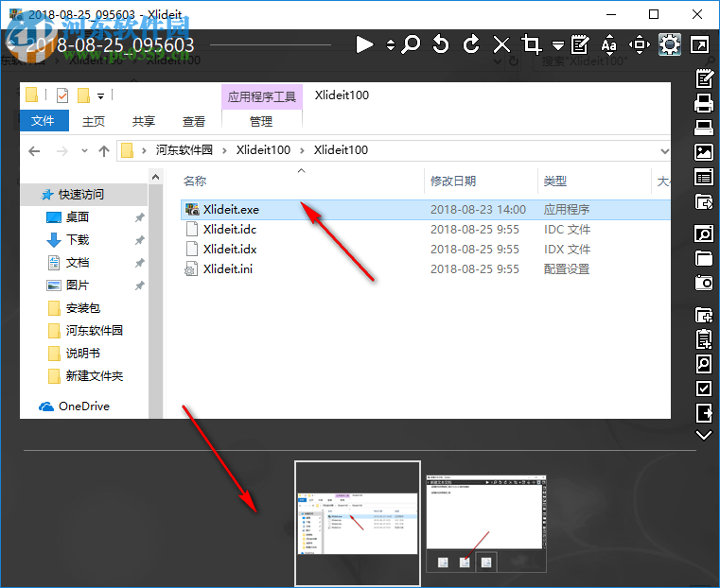This screenshot has height=588, width=720.
Task: Click 图片 in the navigation pane
Action: [x=78, y=285]
